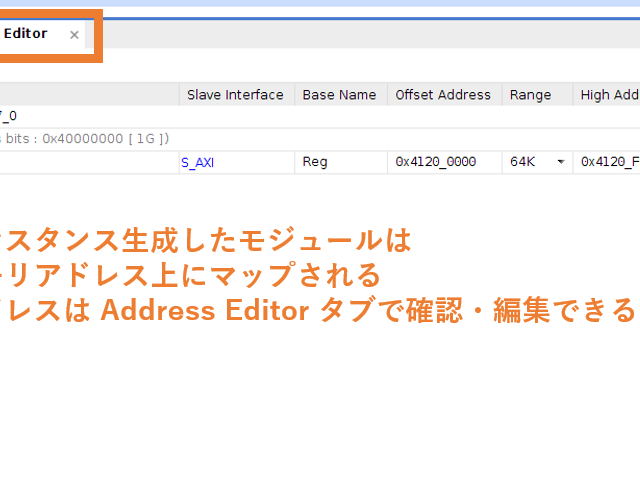Select the 0x4120_F high address cell

pos(608,161)
